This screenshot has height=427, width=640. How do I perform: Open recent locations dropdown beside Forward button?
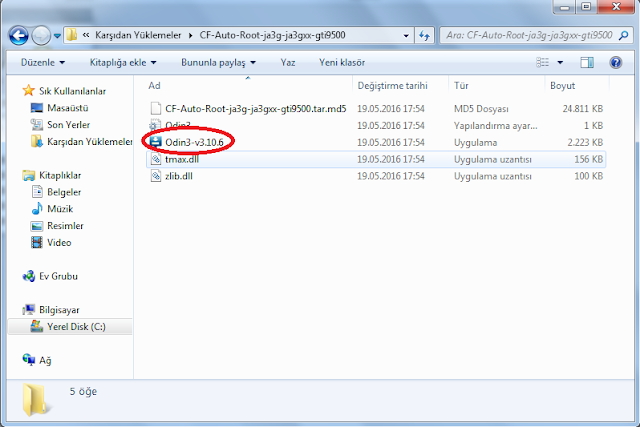pyautogui.click(x=57, y=36)
